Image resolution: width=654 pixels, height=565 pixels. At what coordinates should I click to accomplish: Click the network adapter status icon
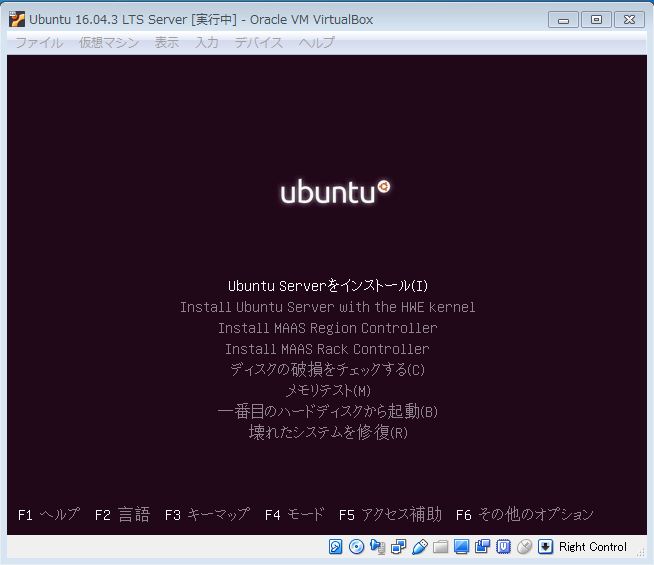coord(398,547)
